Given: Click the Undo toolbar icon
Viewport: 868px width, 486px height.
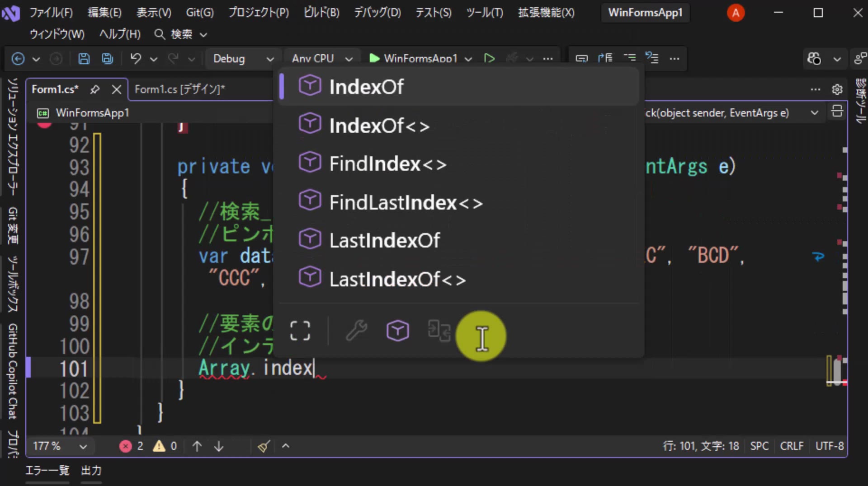Looking at the screenshot, I should (x=136, y=59).
